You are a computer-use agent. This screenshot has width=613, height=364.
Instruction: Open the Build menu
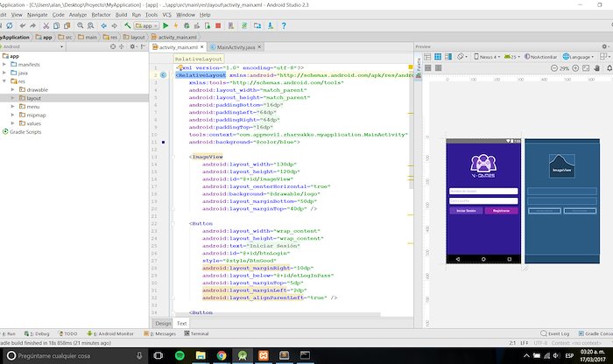pyautogui.click(x=121, y=15)
